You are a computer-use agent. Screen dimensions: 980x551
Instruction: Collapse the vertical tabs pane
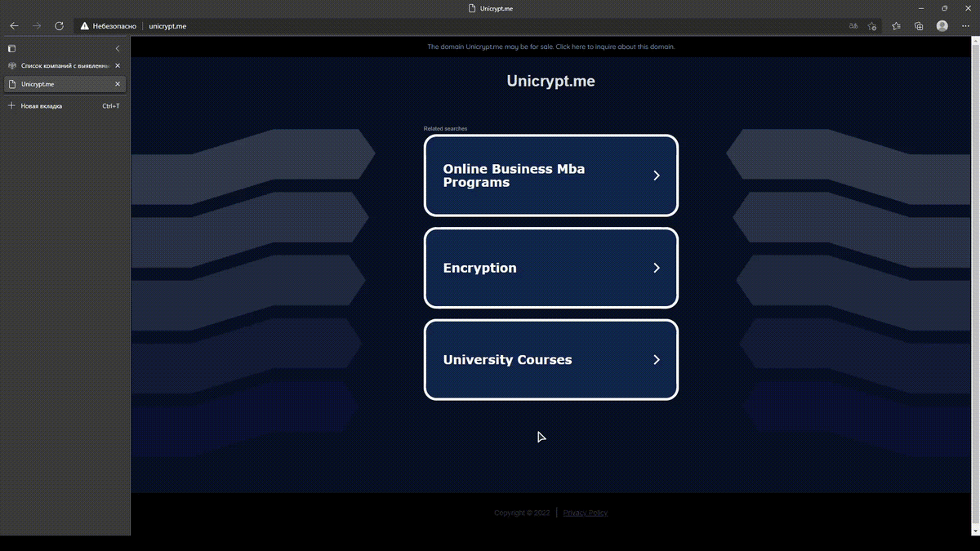coord(118,49)
